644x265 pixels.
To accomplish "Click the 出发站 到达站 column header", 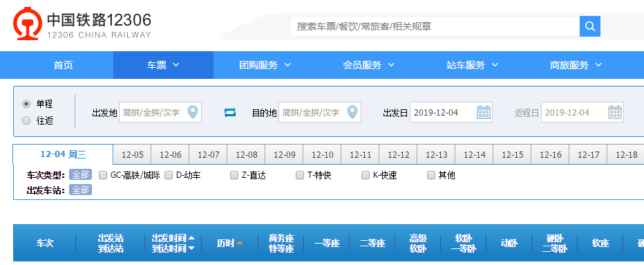I will tap(111, 243).
